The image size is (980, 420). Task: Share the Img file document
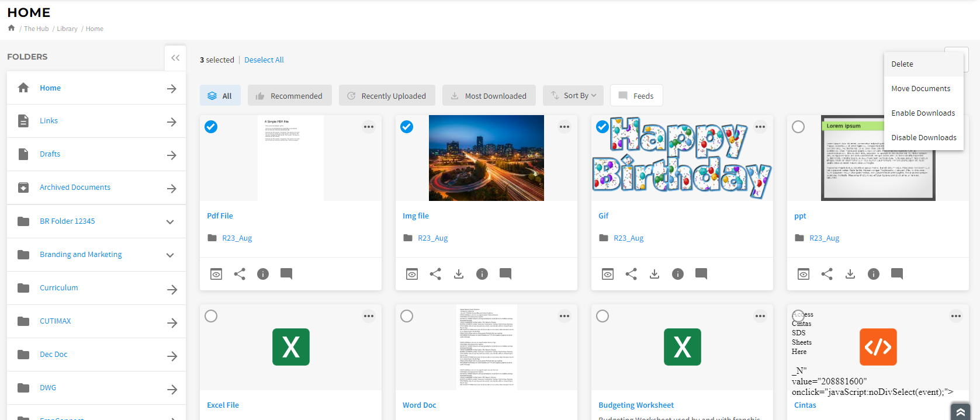[435, 274]
